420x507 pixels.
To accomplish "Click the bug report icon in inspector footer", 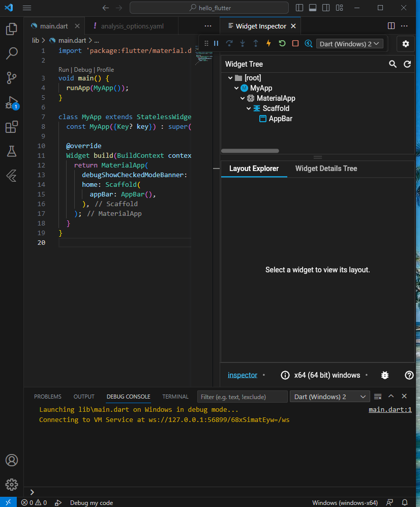I will pyautogui.click(x=385, y=375).
